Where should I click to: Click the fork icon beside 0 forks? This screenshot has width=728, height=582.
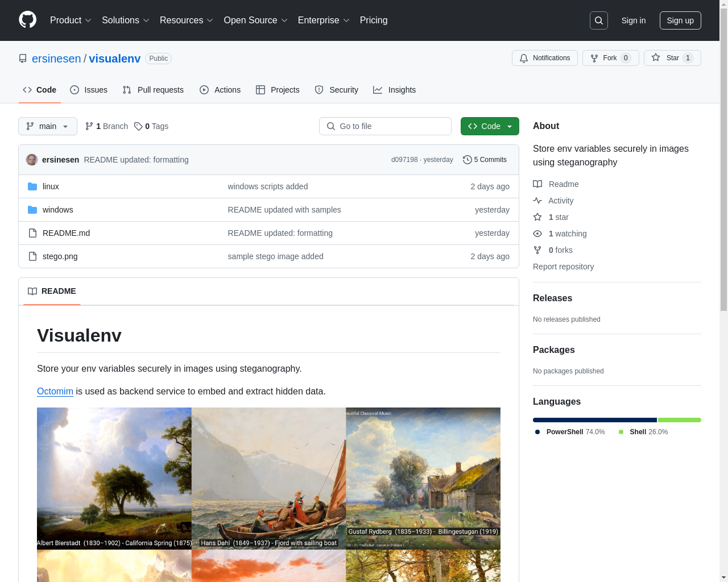(537, 250)
